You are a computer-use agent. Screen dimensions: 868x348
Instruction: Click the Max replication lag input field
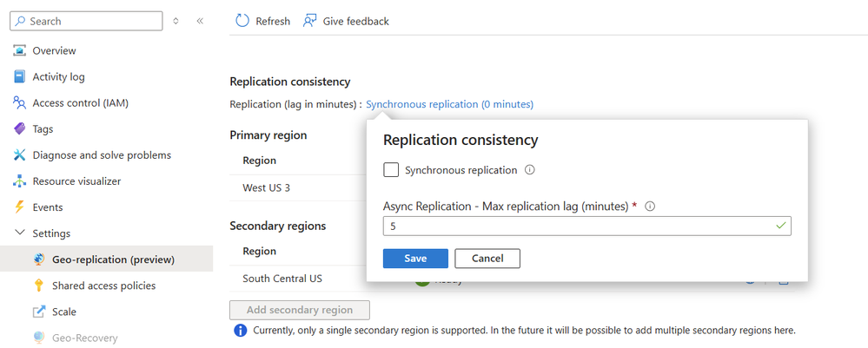pos(578,226)
